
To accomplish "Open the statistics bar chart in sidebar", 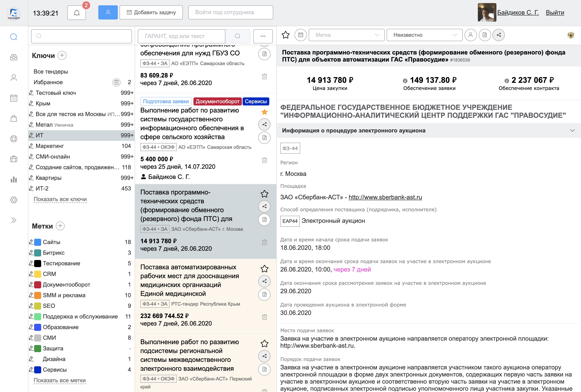I will (14, 179).
